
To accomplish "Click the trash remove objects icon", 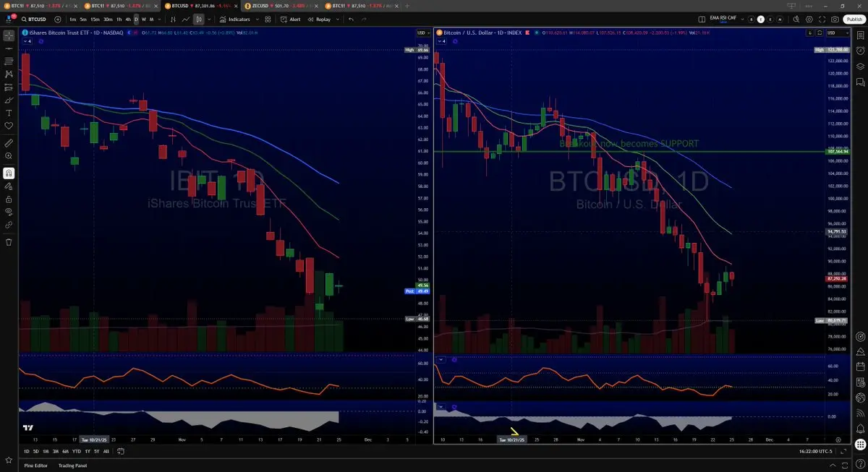I will [9, 241].
